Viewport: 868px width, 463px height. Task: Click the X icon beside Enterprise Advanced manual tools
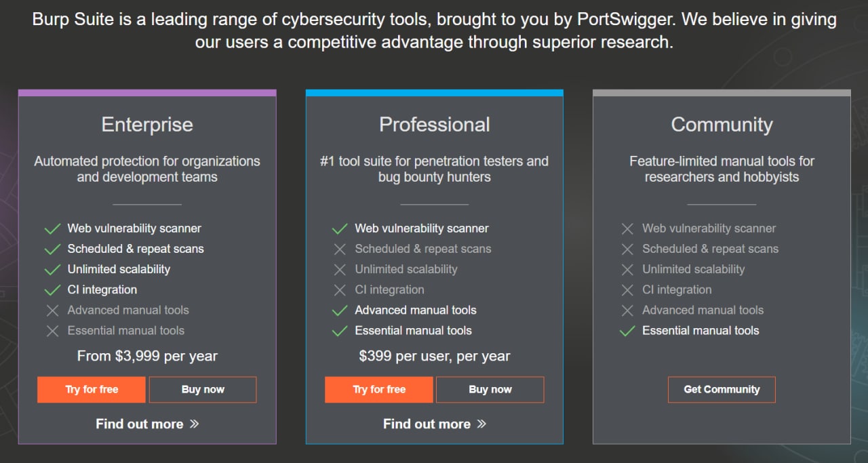(x=53, y=310)
